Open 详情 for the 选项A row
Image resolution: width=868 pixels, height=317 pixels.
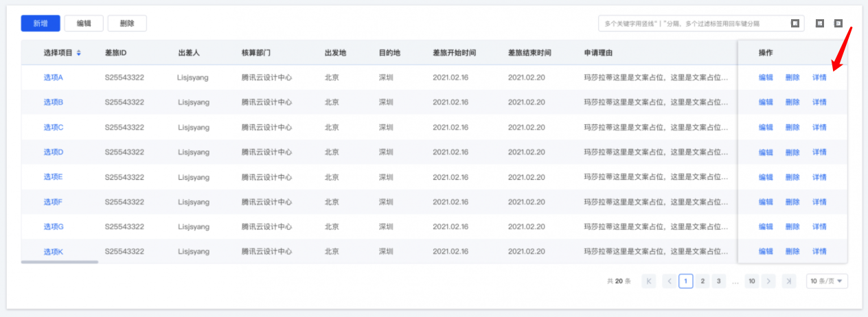tap(819, 78)
